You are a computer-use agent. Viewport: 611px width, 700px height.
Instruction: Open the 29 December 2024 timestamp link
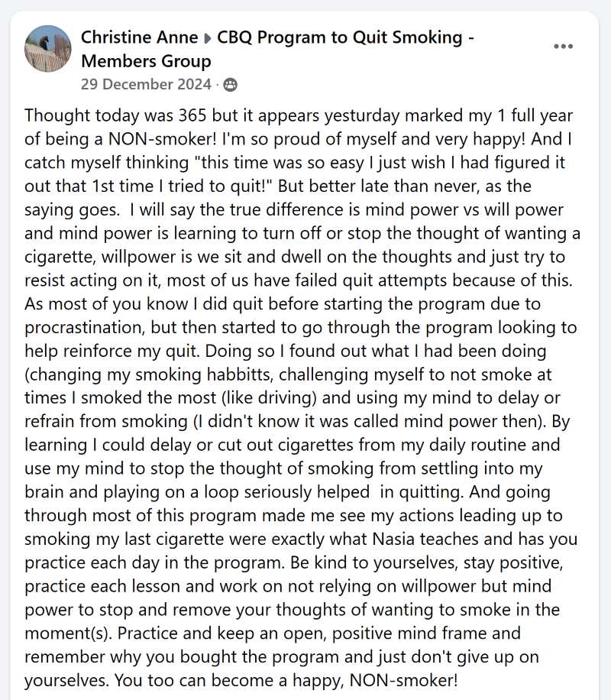pyautogui.click(x=146, y=84)
